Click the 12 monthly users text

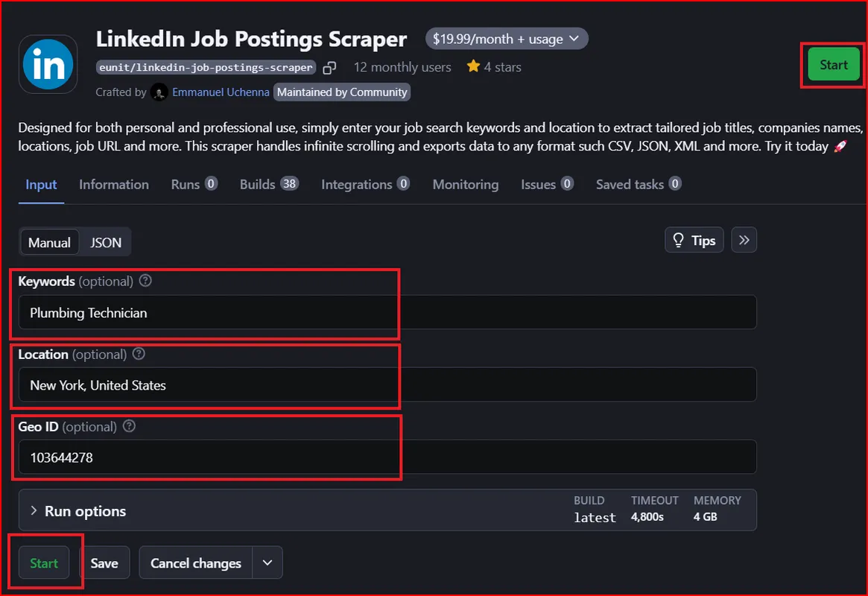tap(402, 67)
